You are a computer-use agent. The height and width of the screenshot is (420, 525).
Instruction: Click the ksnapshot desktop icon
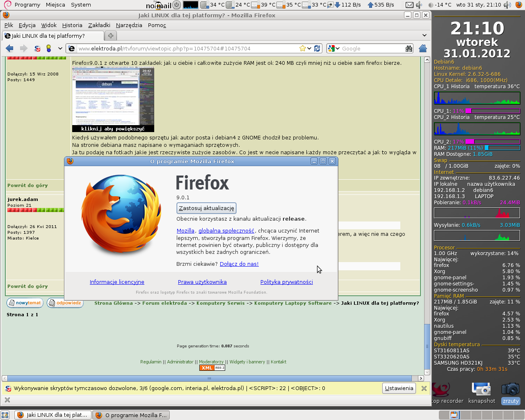point(482,393)
